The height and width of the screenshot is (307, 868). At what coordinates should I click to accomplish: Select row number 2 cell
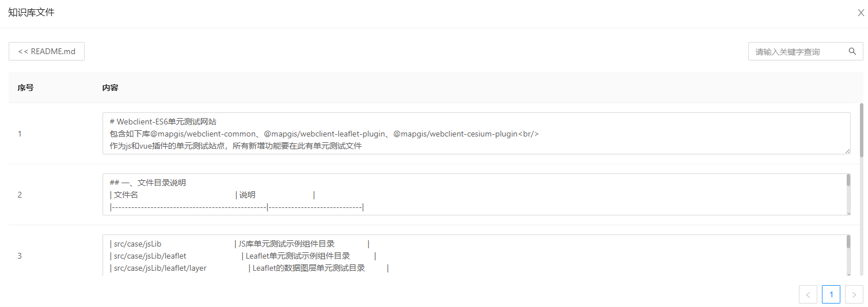coord(20,195)
